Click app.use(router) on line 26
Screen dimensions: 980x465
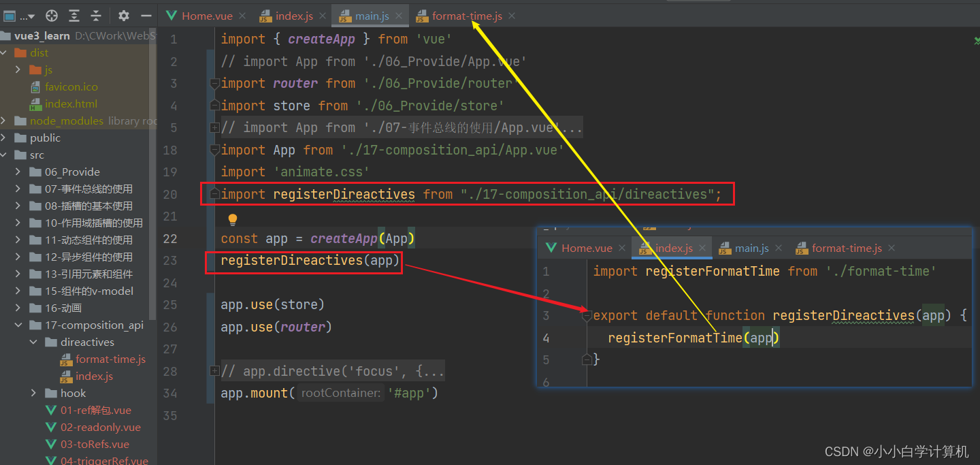(276, 327)
